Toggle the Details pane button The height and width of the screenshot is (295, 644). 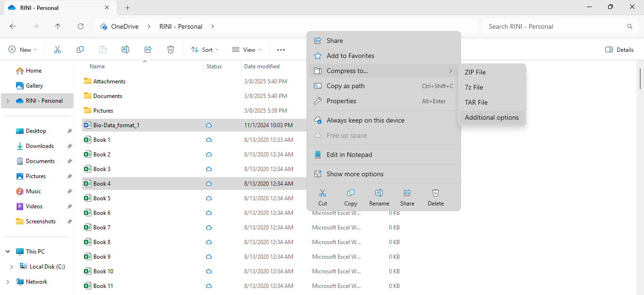coord(619,49)
